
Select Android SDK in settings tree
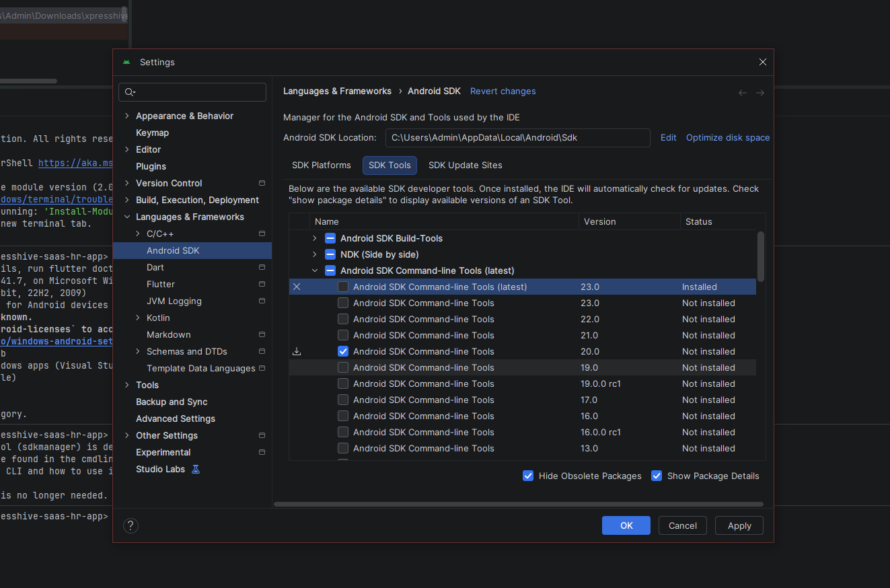192,250
